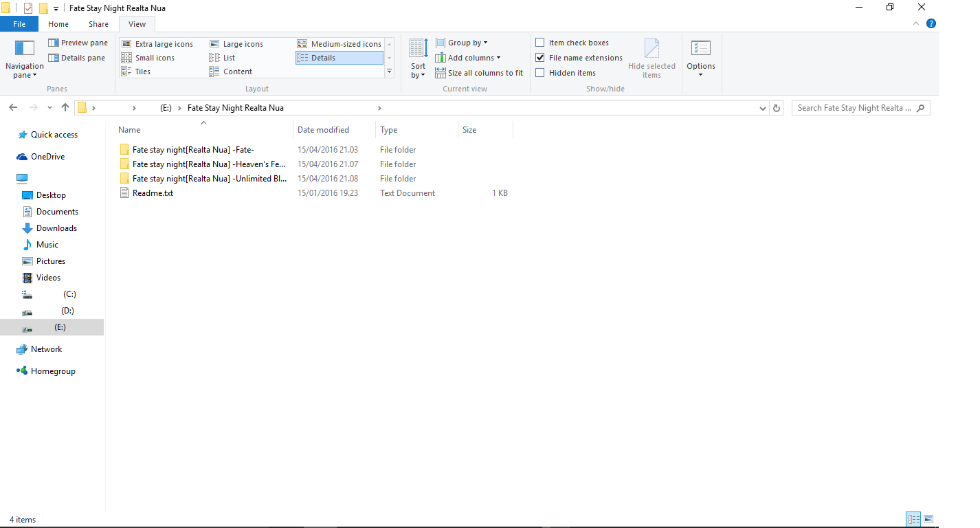
Task: Click Size all columns to fit
Action: pyautogui.click(x=479, y=73)
